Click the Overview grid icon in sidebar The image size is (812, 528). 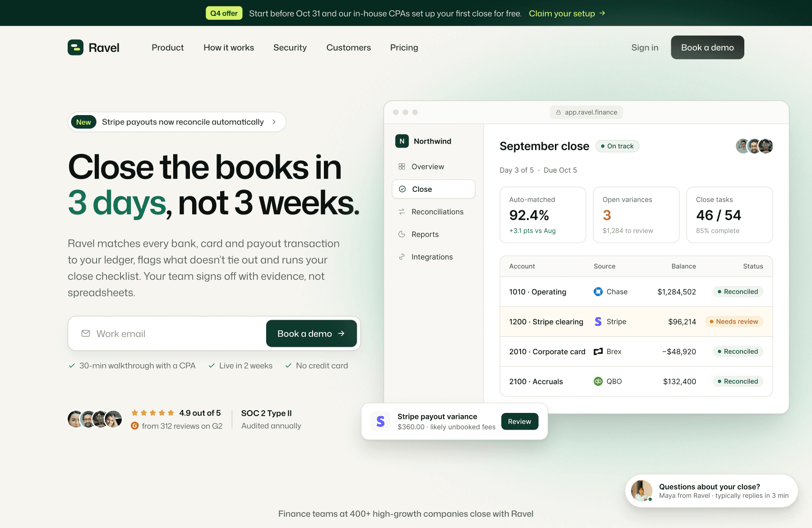[x=401, y=167]
